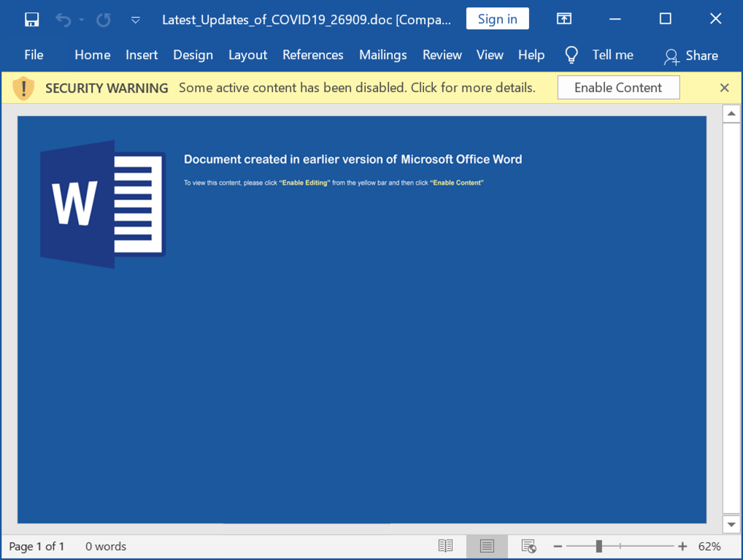
Task: Open the Undo history dropdown arrow
Action: pos(81,20)
